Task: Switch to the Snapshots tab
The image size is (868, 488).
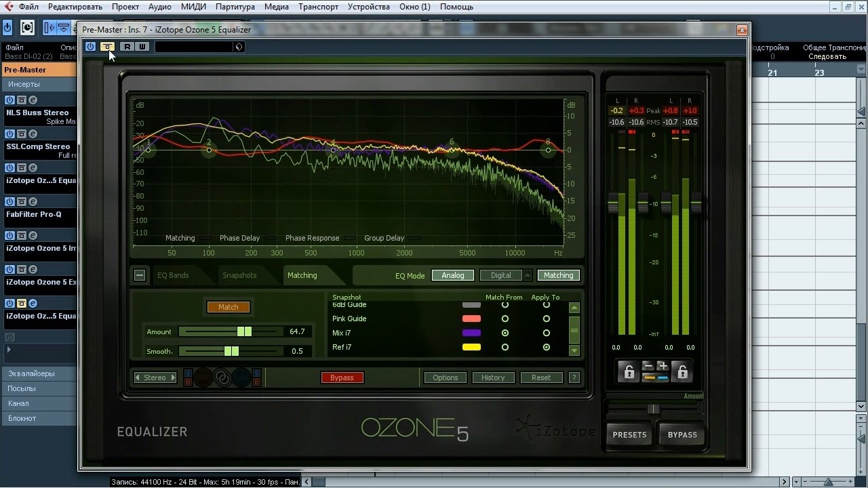Action: click(x=239, y=275)
